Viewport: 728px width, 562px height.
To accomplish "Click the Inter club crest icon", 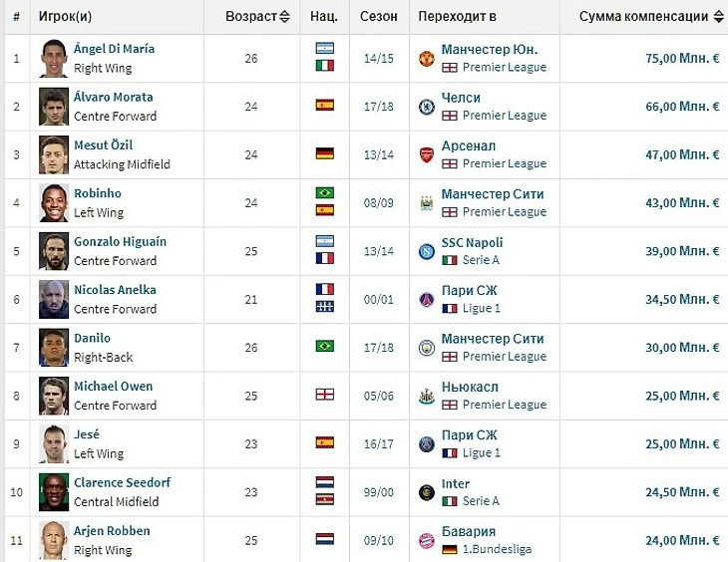I will 426,492.
